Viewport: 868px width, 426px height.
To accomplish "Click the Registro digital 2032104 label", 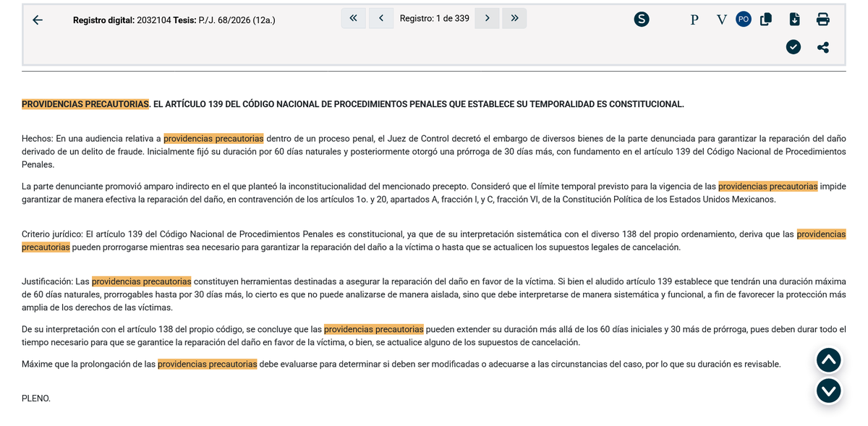I will (122, 20).
